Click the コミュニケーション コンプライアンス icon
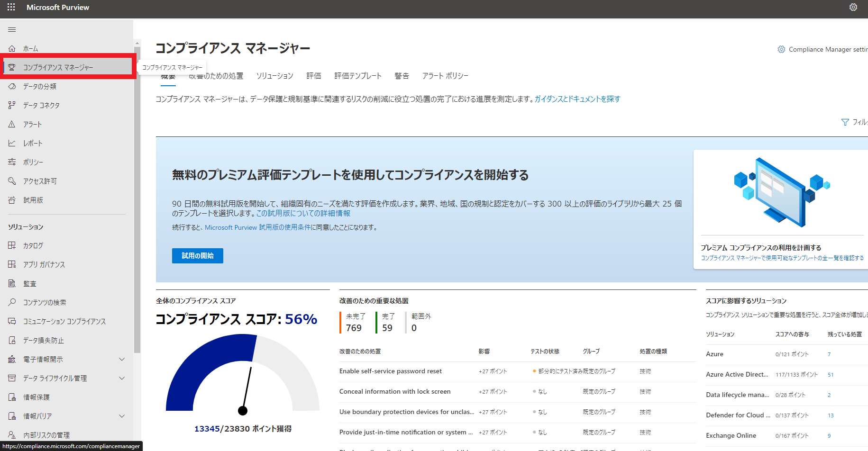868x451 pixels. click(x=12, y=321)
